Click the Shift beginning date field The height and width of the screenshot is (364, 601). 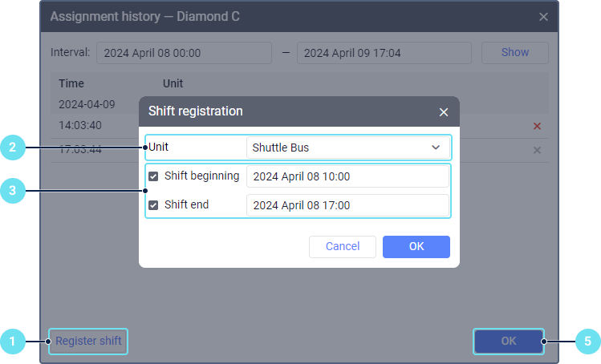(x=347, y=176)
